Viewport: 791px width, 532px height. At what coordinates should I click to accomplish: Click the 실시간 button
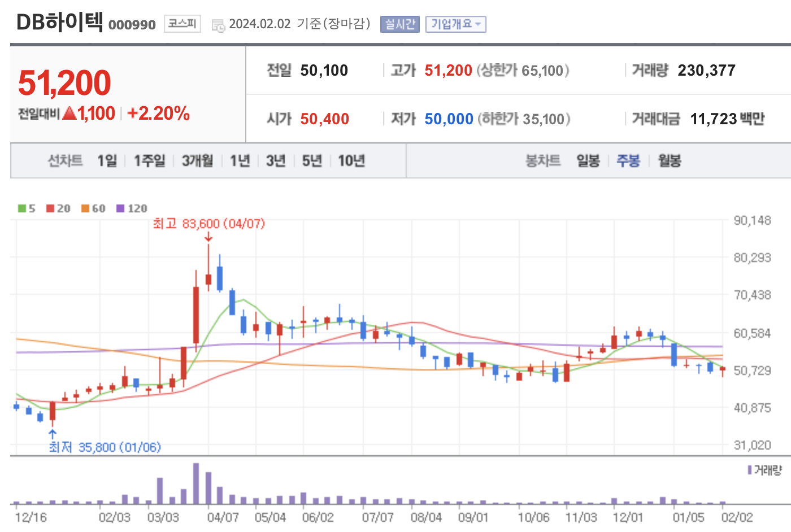400,24
